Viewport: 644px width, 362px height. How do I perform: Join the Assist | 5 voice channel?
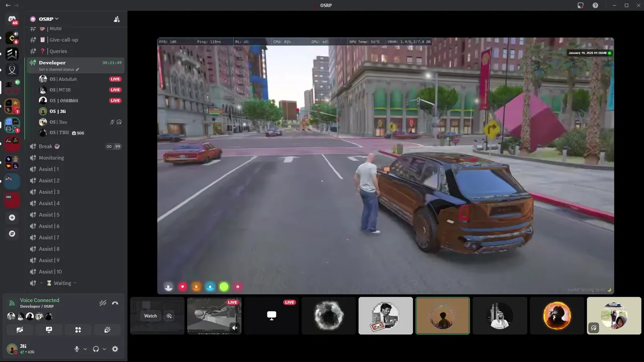75,215
